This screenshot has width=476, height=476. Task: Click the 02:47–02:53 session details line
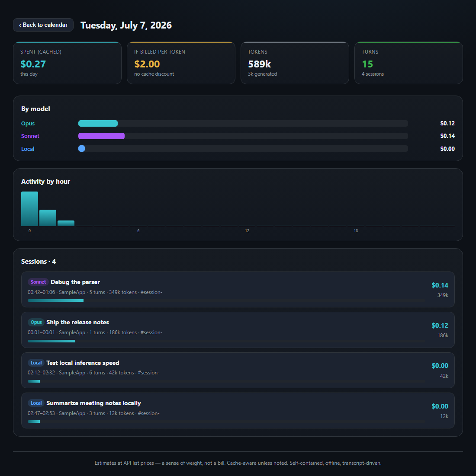pyautogui.click(x=93, y=413)
